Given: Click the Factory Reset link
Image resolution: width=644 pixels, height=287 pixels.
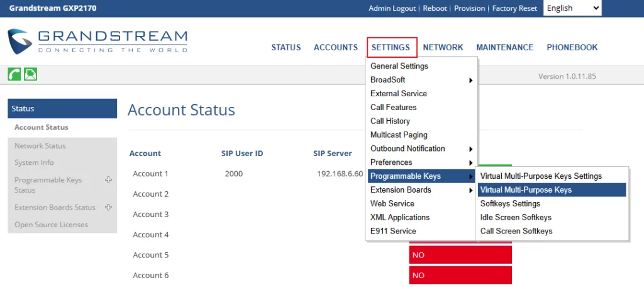Looking at the screenshot, I should click(514, 8).
